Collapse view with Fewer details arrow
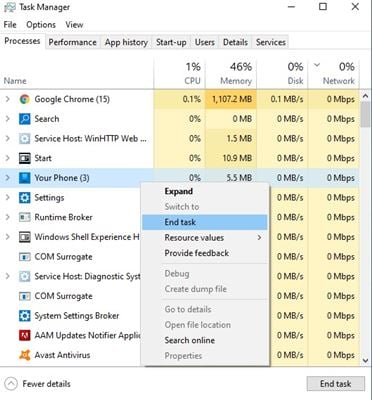372x400 pixels. tap(11, 384)
